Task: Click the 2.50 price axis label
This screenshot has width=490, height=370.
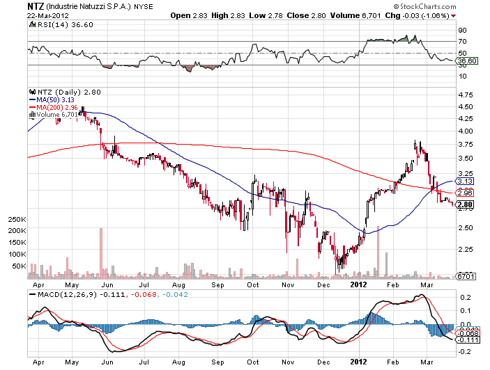Action: point(465,228)
